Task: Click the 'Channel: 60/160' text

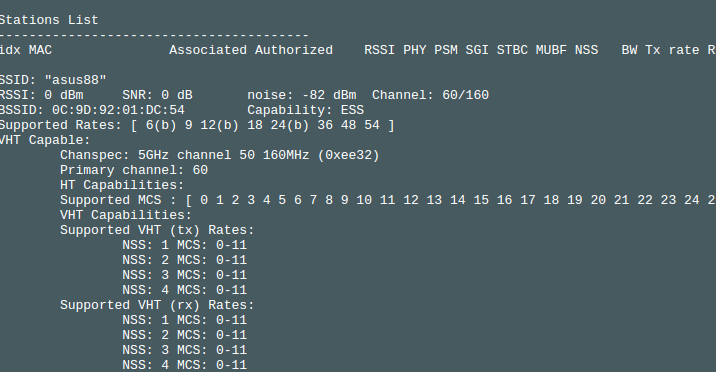Action: 430,95
